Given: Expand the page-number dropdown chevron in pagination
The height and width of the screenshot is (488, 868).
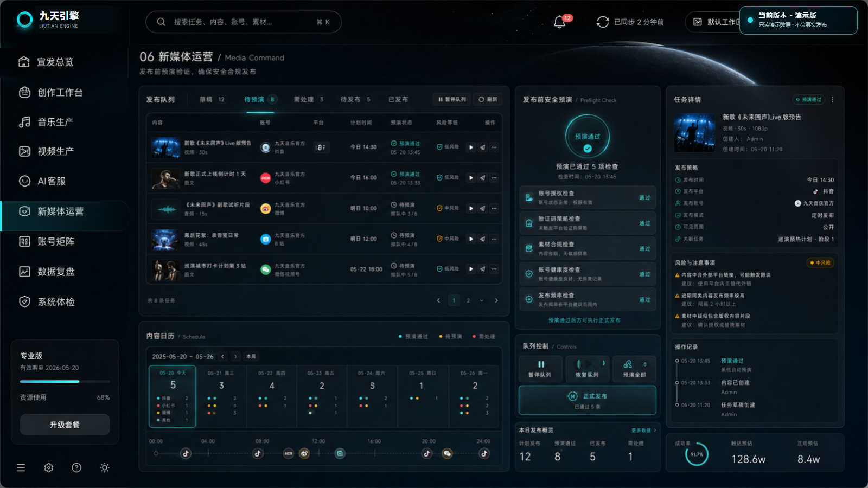Looking at the screenshot, I should [x=481, y=300].
